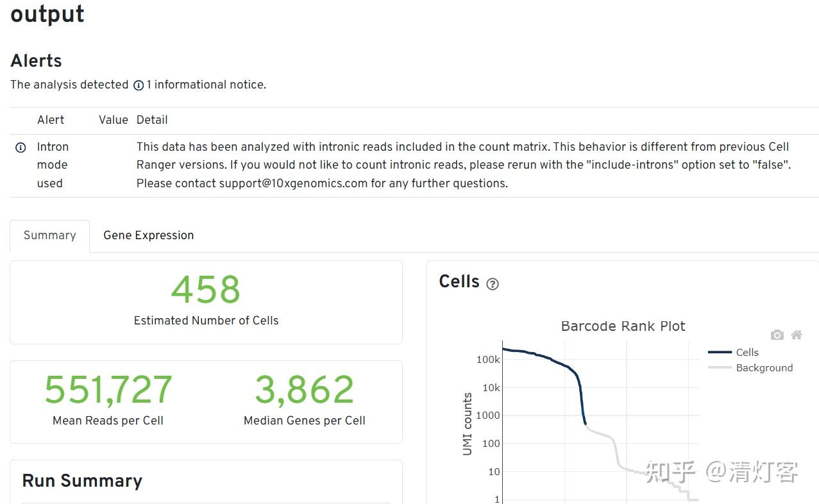Click the Detail column header in Alerts table
This screenshot has height=504, width=819.
click(x=152, y=120)
